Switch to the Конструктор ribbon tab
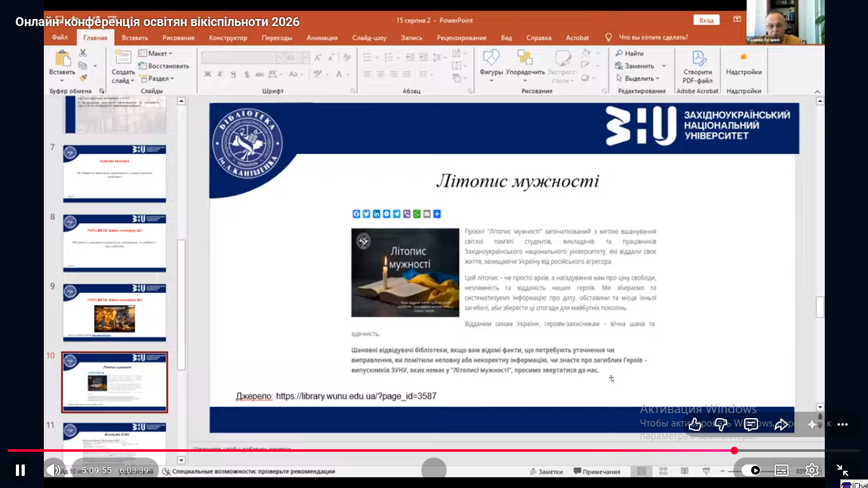868x488 pixels. 227,37
